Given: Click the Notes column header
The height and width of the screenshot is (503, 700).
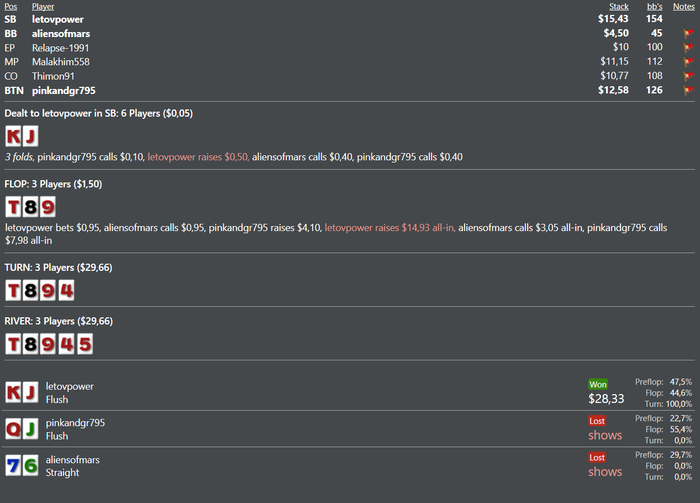Looking at the screenshot, I should (684, 6).
